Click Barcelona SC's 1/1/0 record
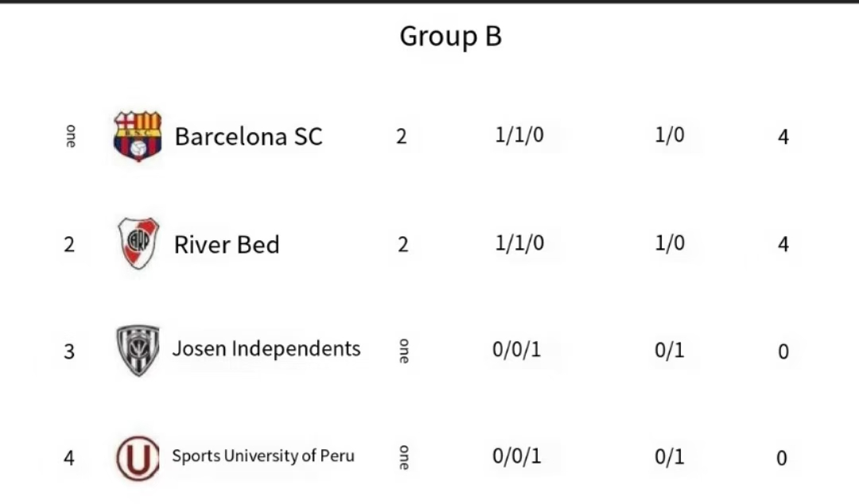This screenshot has height=504, width=859. point(519,135)
